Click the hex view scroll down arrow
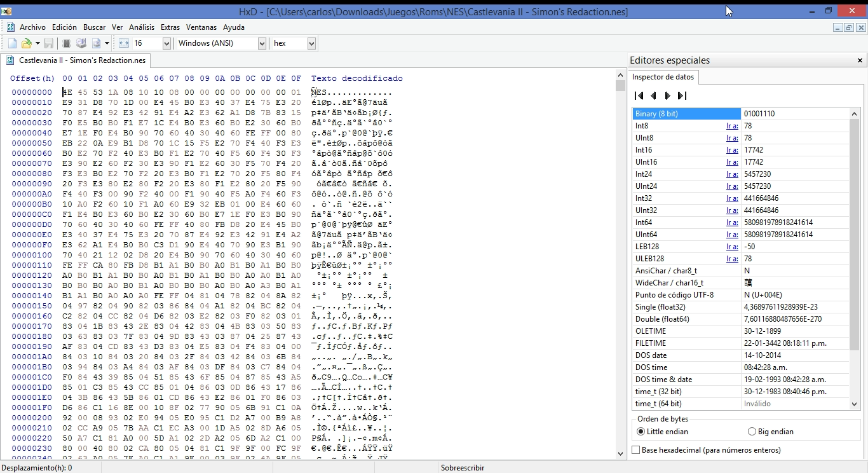The image size is (868, 473). click(x=621, y=453)
